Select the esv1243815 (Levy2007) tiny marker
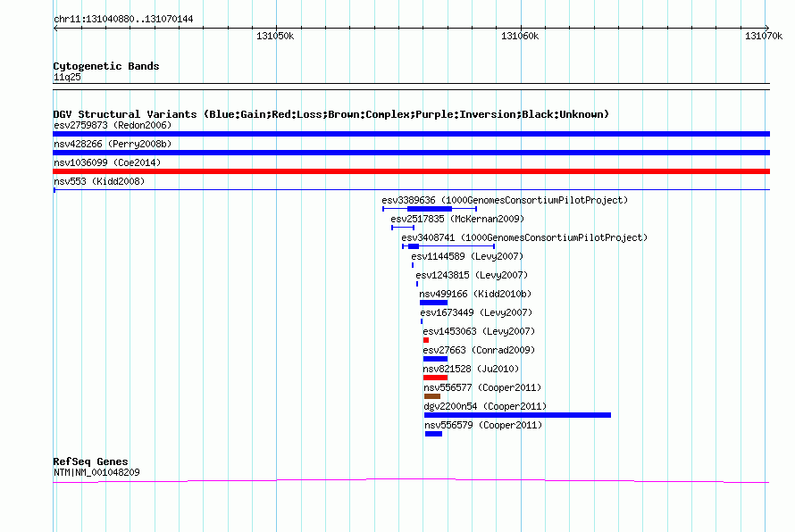795x532 pixels. click(417, 284)
